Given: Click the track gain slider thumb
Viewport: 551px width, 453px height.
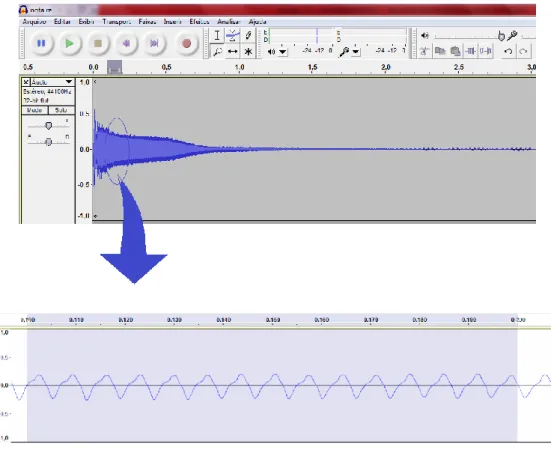Looking at the screenshot, I should point(48,126).
